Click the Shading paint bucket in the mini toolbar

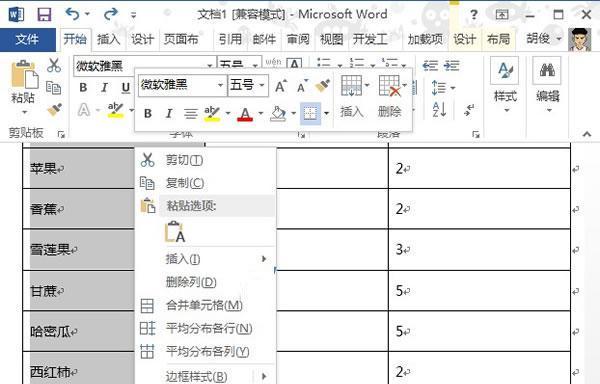coord(278,114)
